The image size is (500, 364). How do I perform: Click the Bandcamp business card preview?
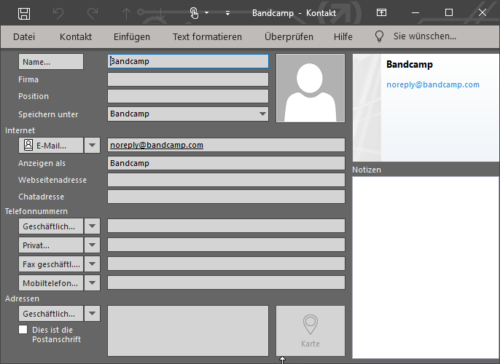(426, 108)
